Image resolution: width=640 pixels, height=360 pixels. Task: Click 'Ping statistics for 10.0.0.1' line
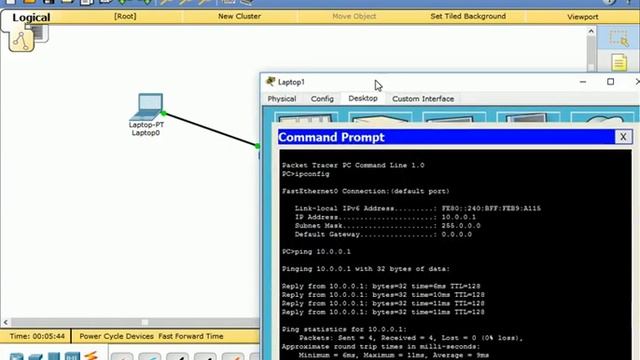point(344,329)
